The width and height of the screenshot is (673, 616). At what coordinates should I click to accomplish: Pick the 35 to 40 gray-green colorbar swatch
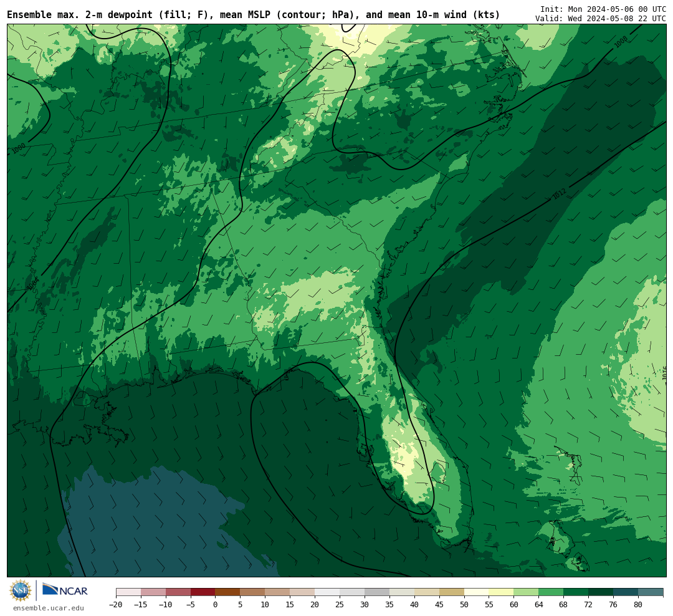click(x=402, y=592)
